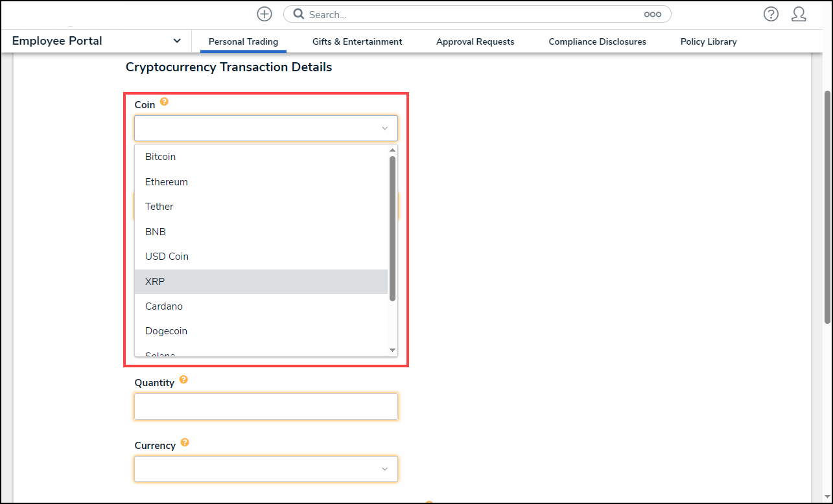Click the magnifying glass search icon

point(298,14)
